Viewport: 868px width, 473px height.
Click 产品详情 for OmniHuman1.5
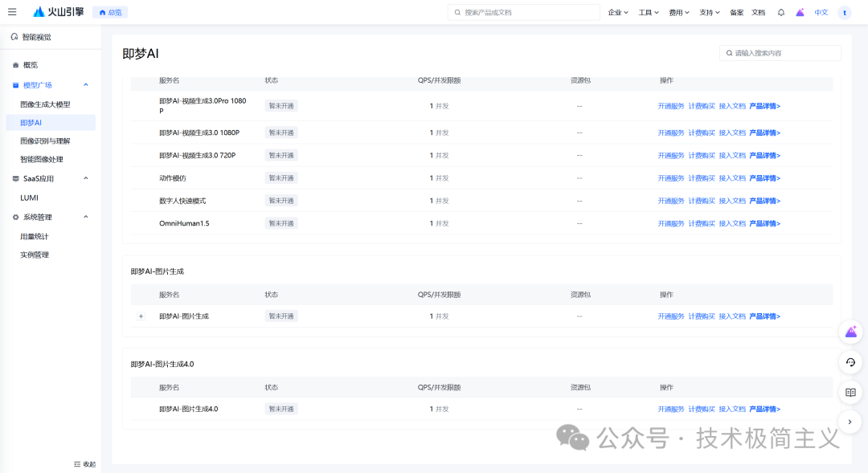764,223
